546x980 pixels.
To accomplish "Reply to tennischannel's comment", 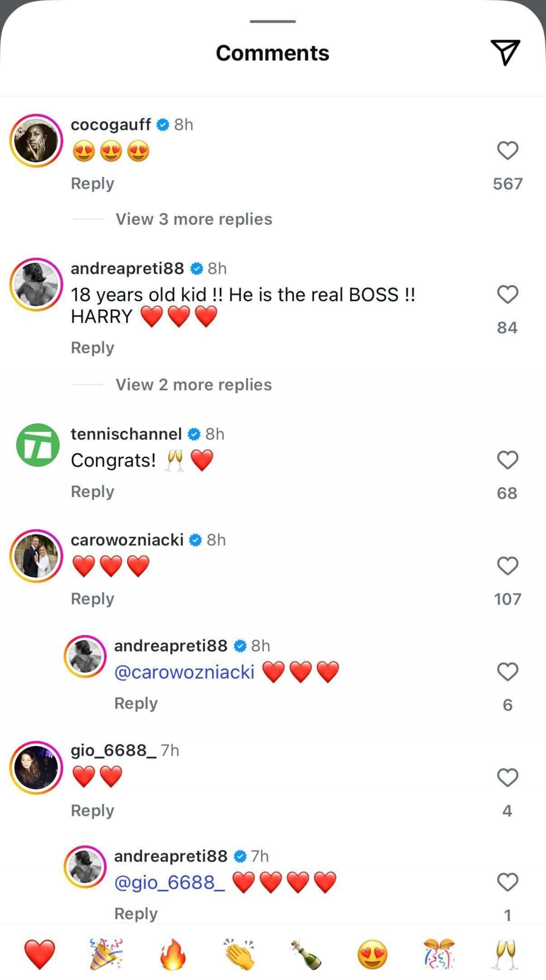I will tap(92, 491).
